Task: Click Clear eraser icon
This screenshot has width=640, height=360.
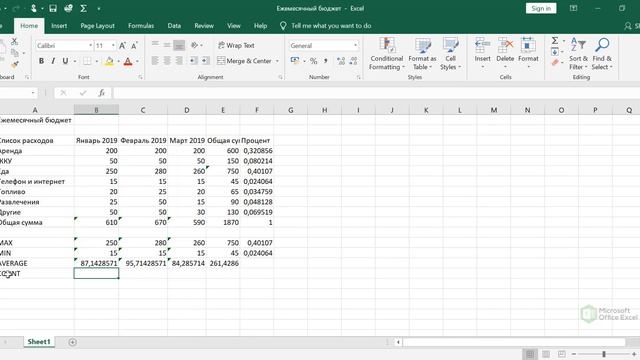Action: coord(555,62)
